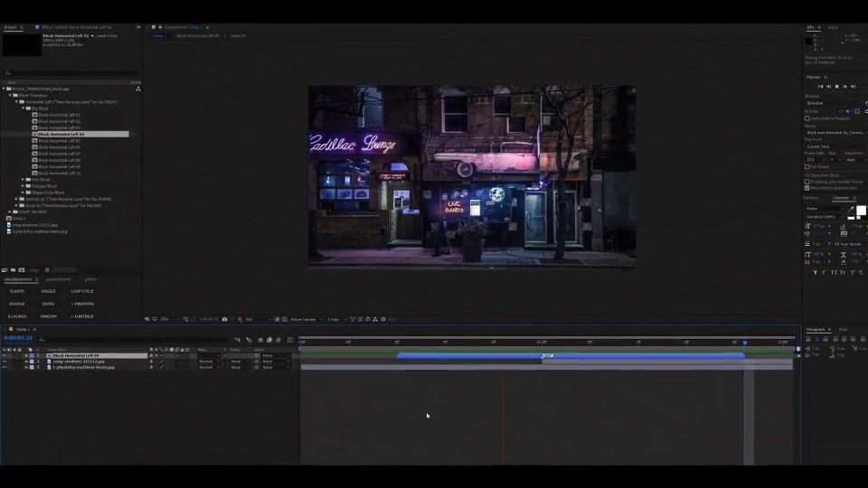This screenshot has height=488, width=868.
Task: Toggle motion blur switch icon in timeline
Action: coord(278,341)
